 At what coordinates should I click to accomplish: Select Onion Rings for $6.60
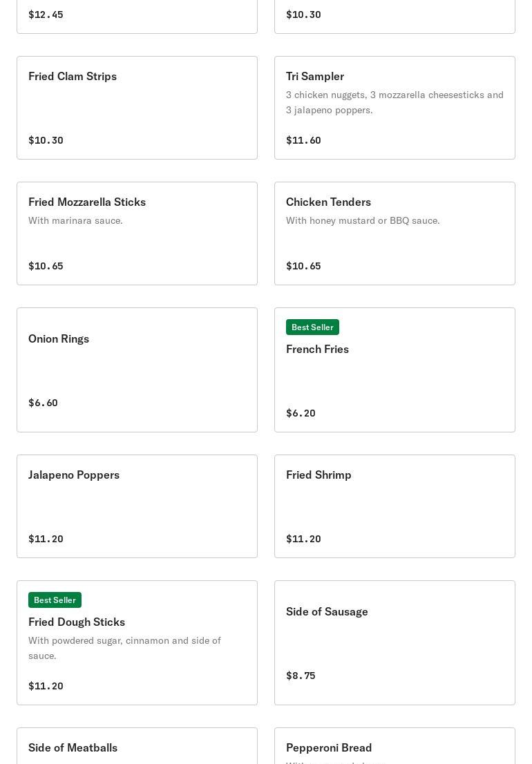tap(137, 370)
